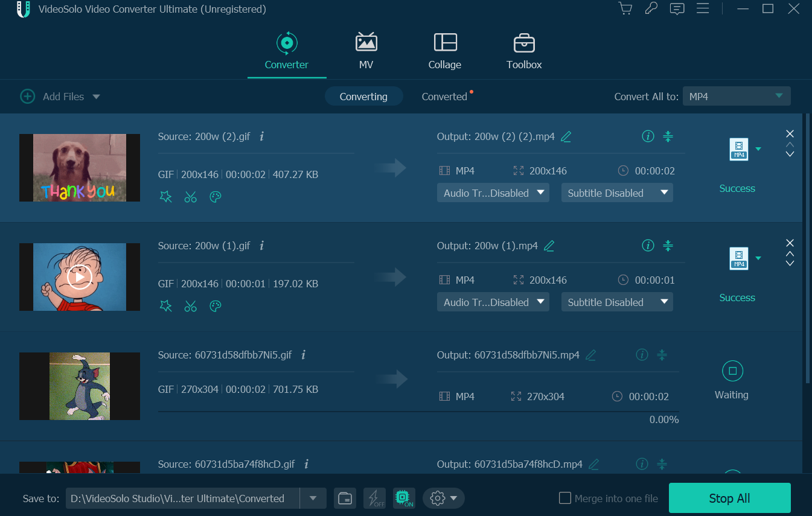Image resolution: width=812 pixels, height=516 pixels.
Task: Stop the waiting 60731d58dfbb7Ni5.gif conversion
Action: 732,371
